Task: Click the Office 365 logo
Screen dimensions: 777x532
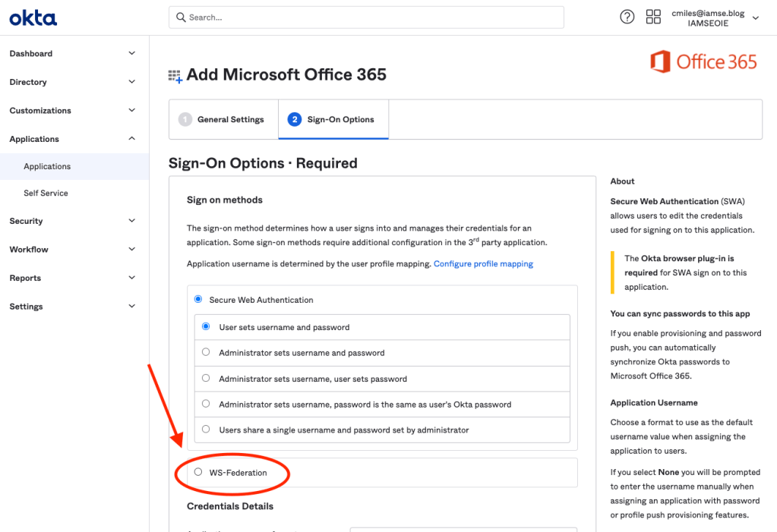Action: pyautogui.click(x=703, y=61)
